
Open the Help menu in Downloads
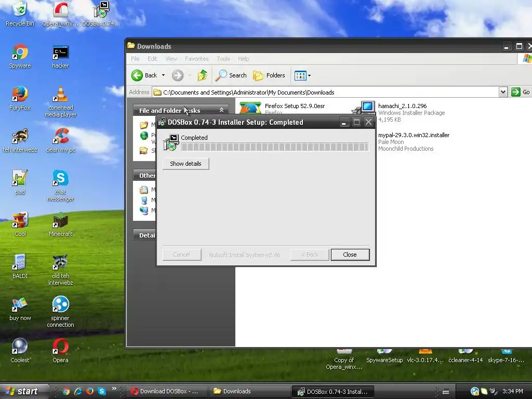pyautogui.click(x=243, y=59)
